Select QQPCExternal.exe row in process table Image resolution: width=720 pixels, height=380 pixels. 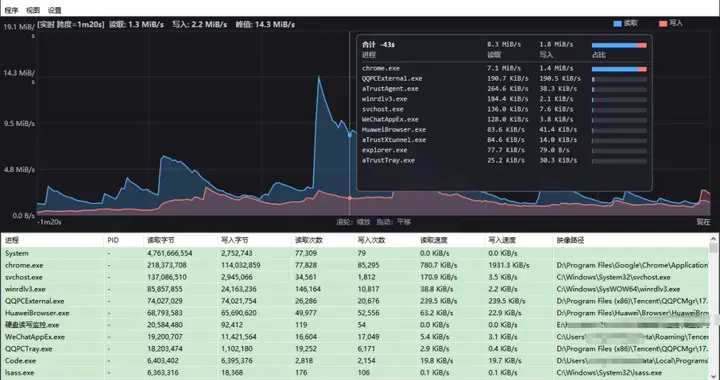pyautogui.click(x=354, y=301)
